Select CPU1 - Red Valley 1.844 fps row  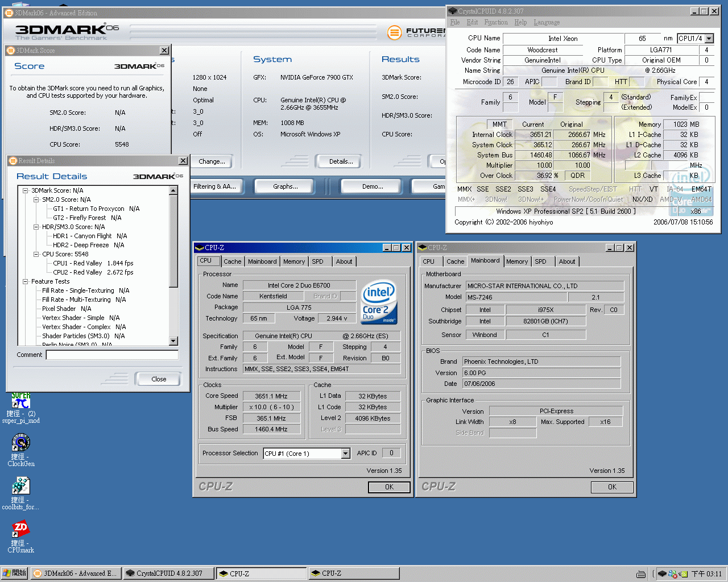(93, 263)
